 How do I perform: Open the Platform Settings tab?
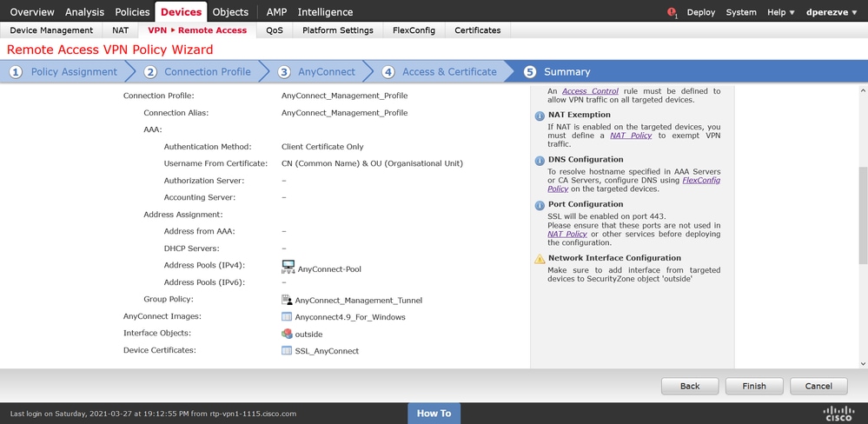[x=338, y=30]
